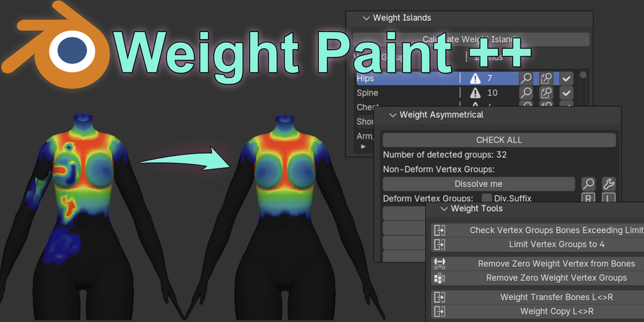Click the CHECK ALL button

click(499, 140)
